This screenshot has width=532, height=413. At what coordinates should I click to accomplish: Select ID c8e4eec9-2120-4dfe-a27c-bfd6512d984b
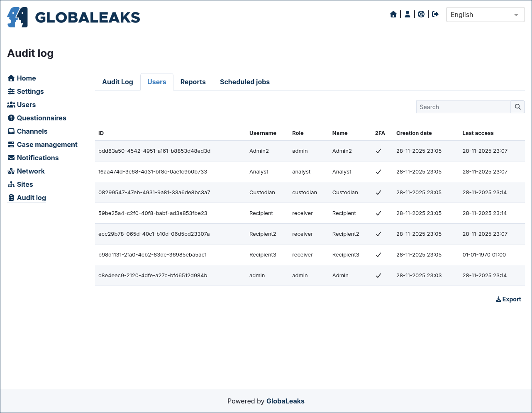(x=153, y=276)
